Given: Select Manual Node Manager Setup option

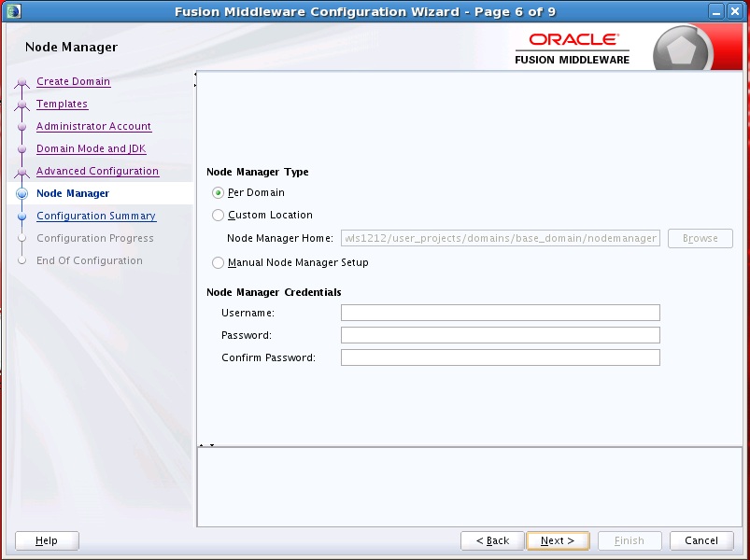Looking at the screenshot, I should (x=219, y=263).
